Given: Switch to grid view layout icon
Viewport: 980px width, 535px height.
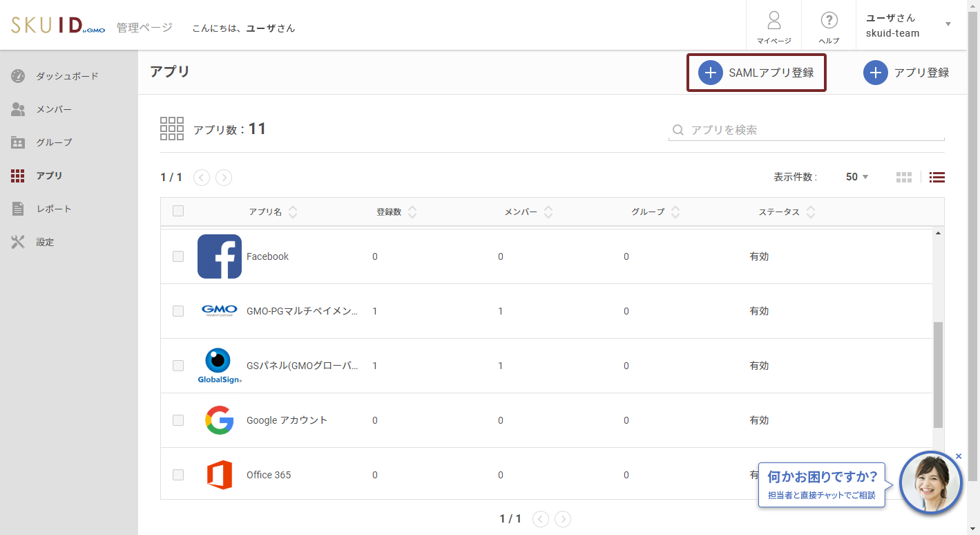Looking at the screenshot, I should [x=904, y=177].
